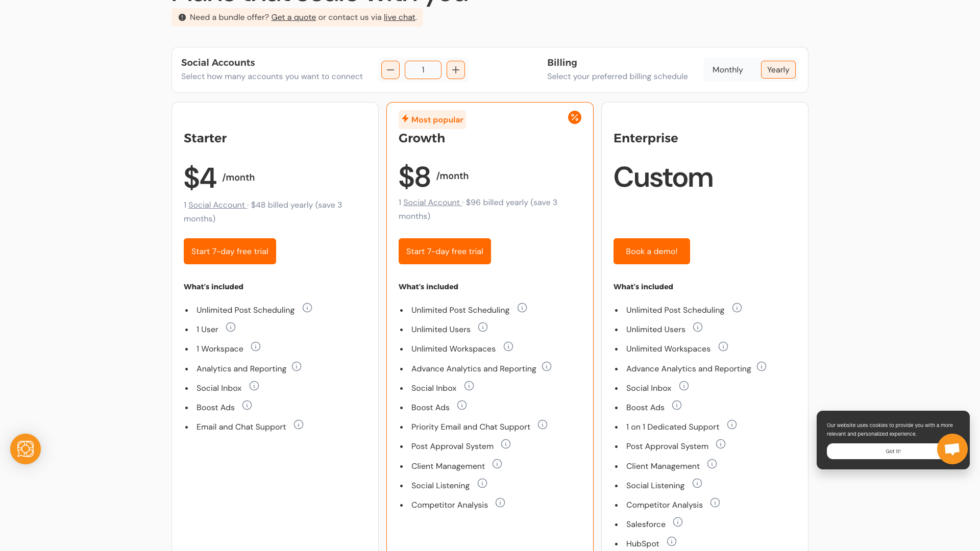This screenshot has width=980, height=551.
Task: Open the tooltip icon beside Boost Ads in Enterprise
Action: coord(677,405)
